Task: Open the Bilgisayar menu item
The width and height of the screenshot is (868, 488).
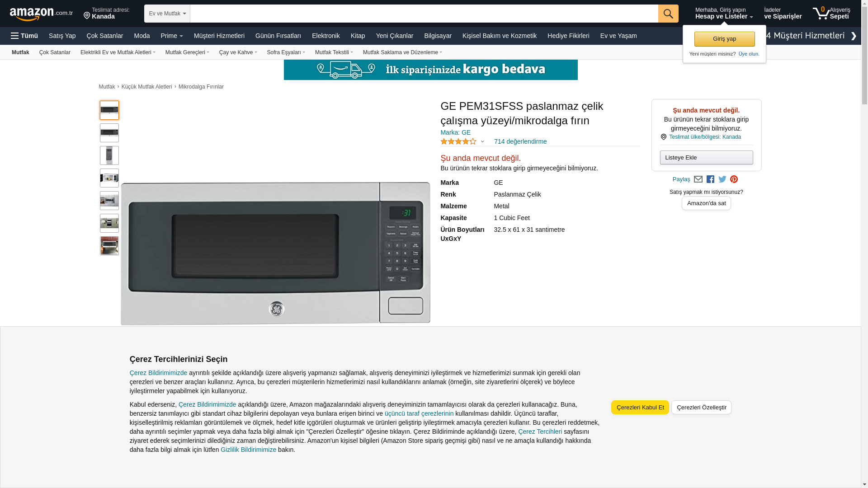Action: [x=437, y=36]
